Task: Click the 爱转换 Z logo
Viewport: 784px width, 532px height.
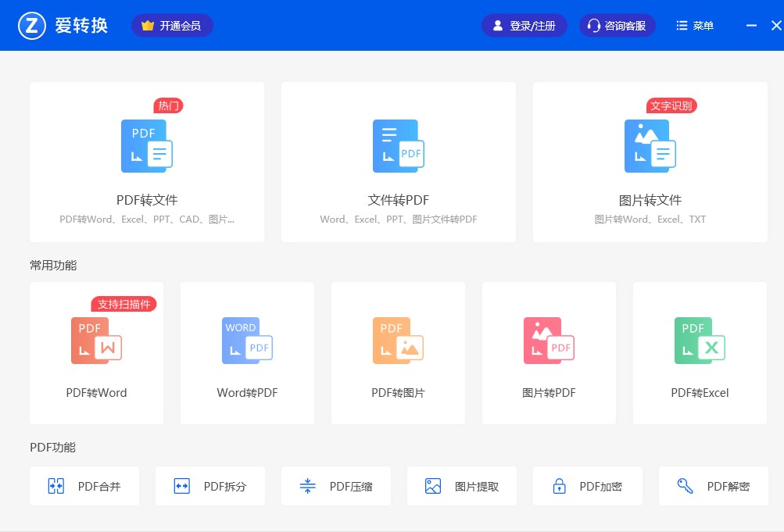Action: (x=32, y=24)
